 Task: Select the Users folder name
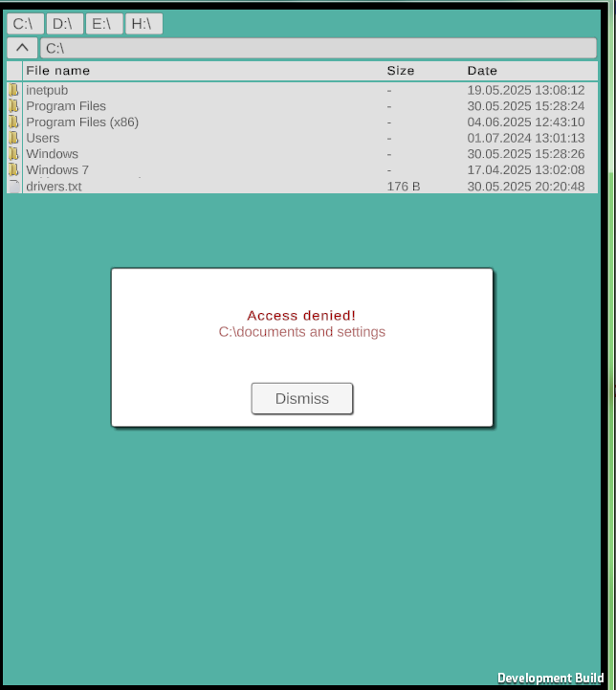coord(43,138)
